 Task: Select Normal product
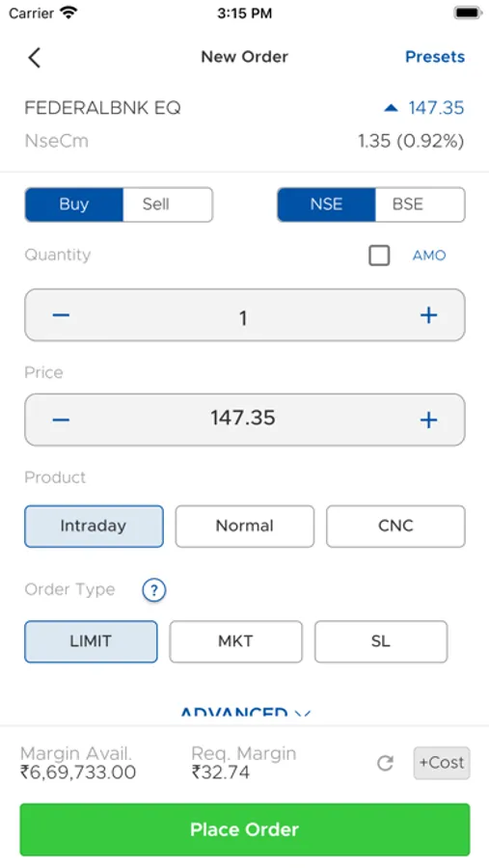[x=245, y=526]
